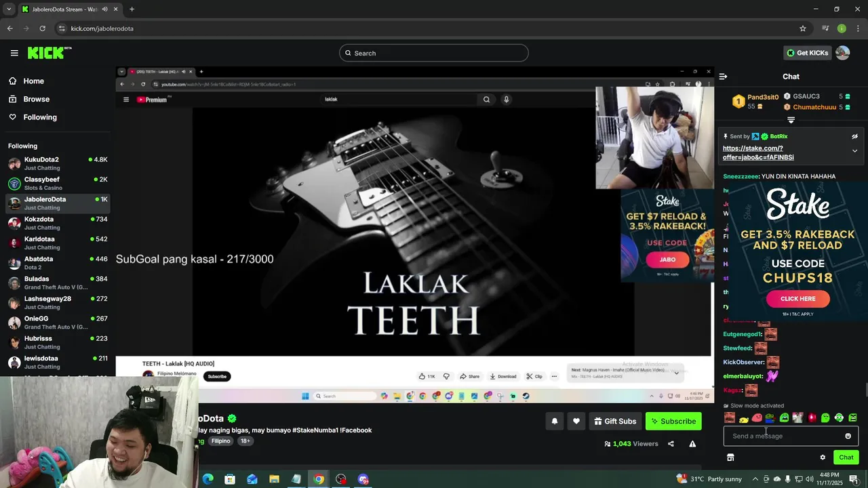Image resolution: width=868 pixels, height=488 pixels.
Task: Show hidden system tray icons
Action: coord(755,479)
